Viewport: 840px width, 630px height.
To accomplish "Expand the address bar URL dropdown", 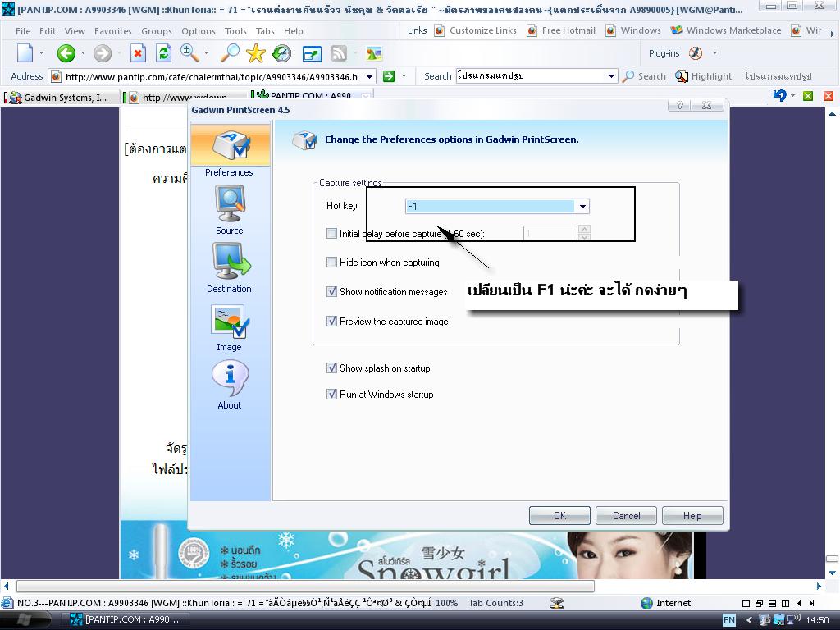I will pos(370,76).
